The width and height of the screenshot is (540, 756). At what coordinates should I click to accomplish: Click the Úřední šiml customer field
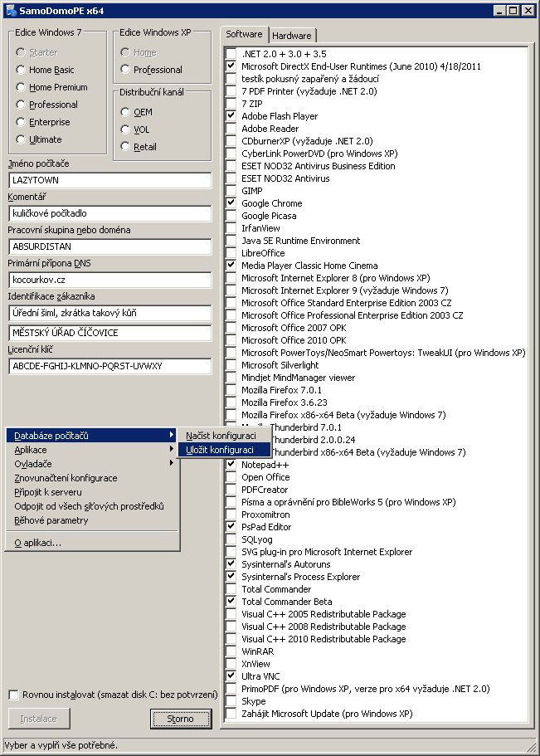[110, 313]
